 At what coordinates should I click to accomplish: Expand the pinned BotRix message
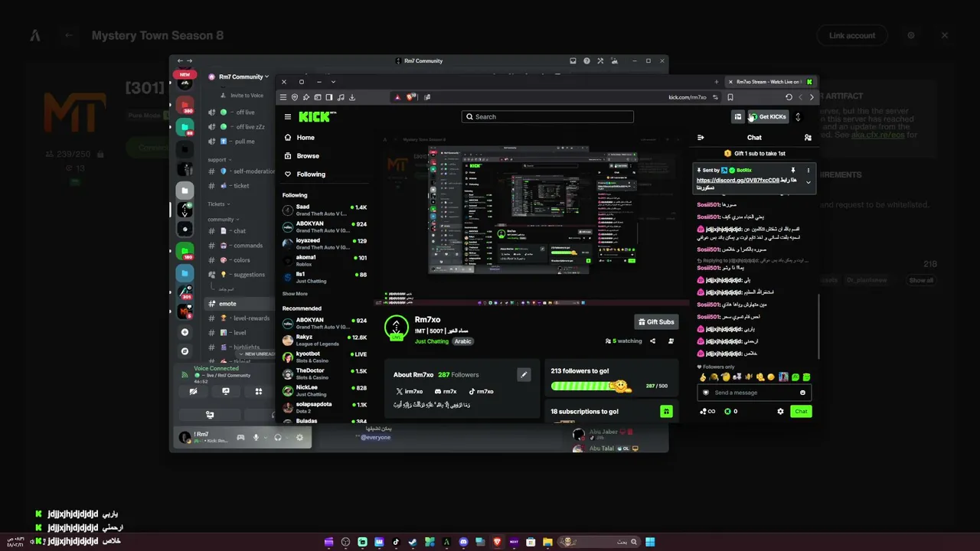pyautogui.click(x=808, y=183)
